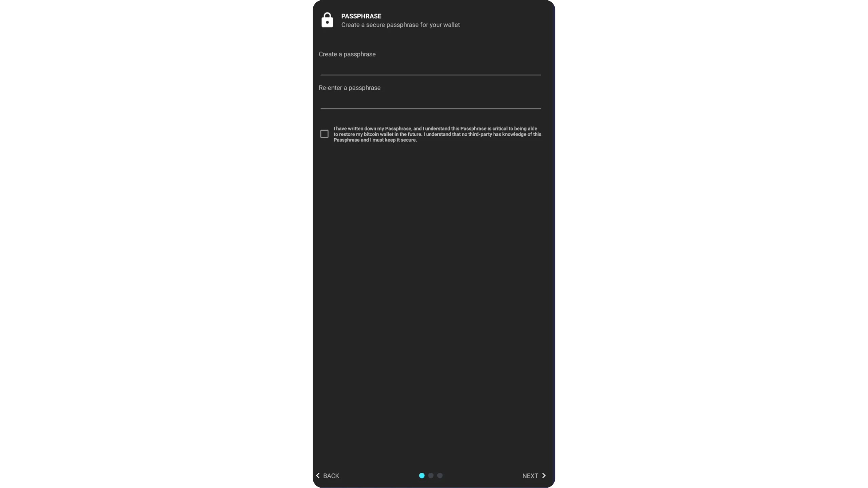Viewport: 868px width, 488px height.
Task: Click the right chevron beside NEXT
Action: [x=544, y=475]
